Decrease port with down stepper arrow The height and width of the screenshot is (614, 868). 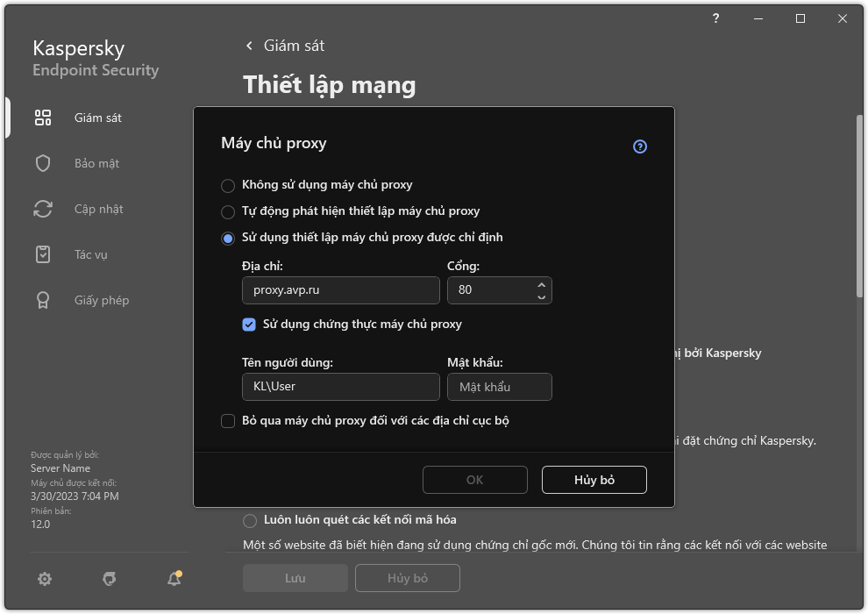(x=543, y=296)
